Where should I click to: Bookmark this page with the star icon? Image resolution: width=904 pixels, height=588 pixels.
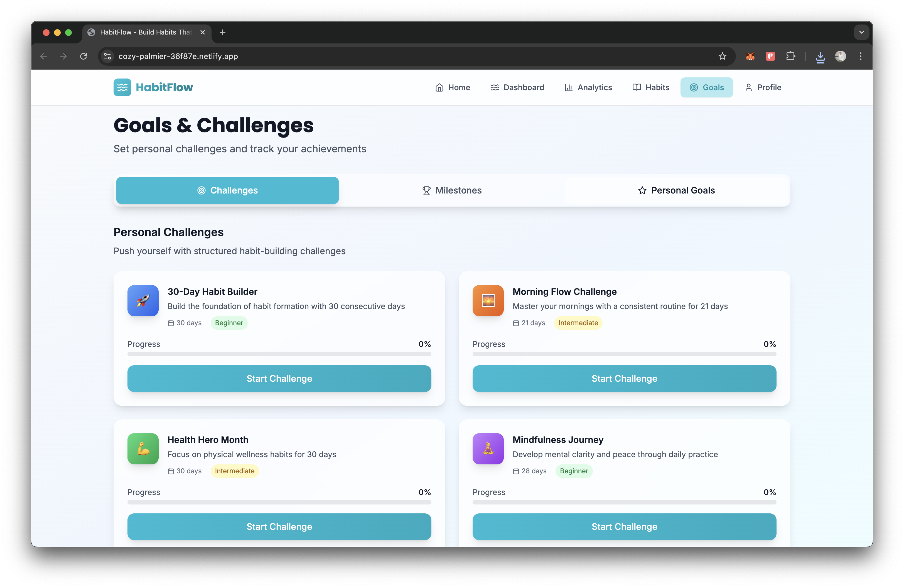(723, 56)
